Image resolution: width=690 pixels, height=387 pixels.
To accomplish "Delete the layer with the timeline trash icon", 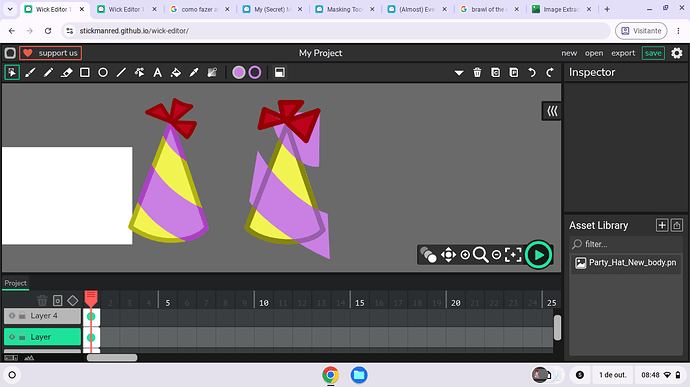I will [x=42, y=300].
